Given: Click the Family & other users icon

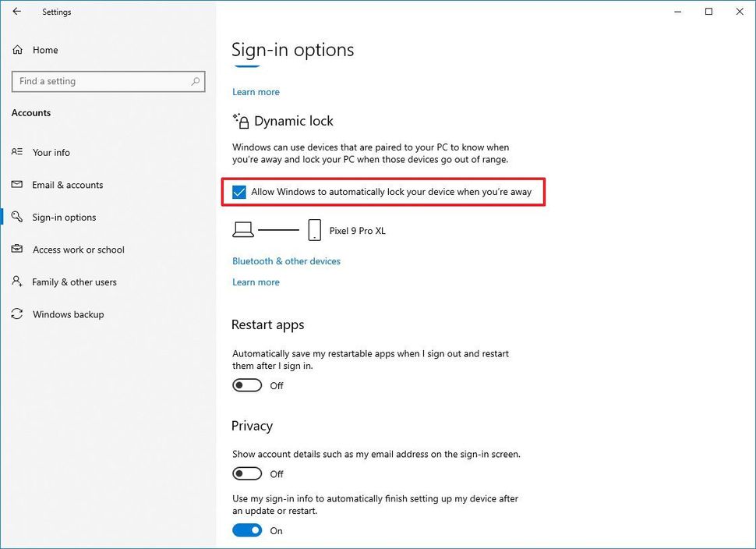Looking at the screenshot, I should tap(17, 282).
